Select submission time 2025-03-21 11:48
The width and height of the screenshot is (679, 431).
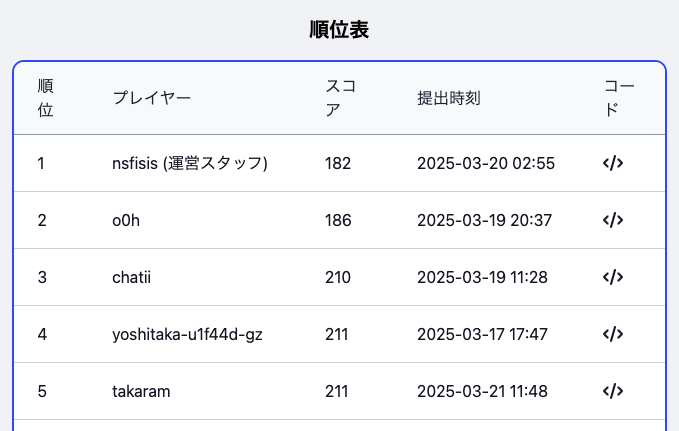pos(482,391)
